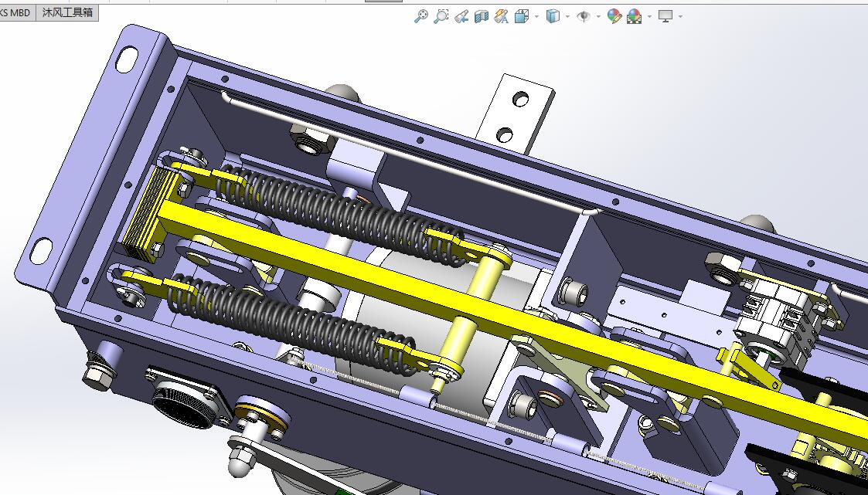Expand the Apply Scene dropdown arrow
The height and width of the screenshot is (495, 868).
click(649, 16)
